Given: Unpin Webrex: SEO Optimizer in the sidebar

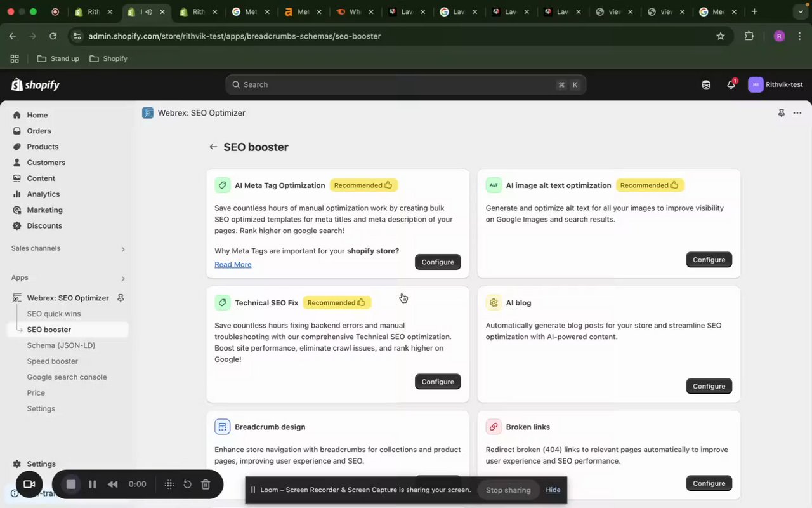Looking at the screenshot, I should [x=121, y=298].
